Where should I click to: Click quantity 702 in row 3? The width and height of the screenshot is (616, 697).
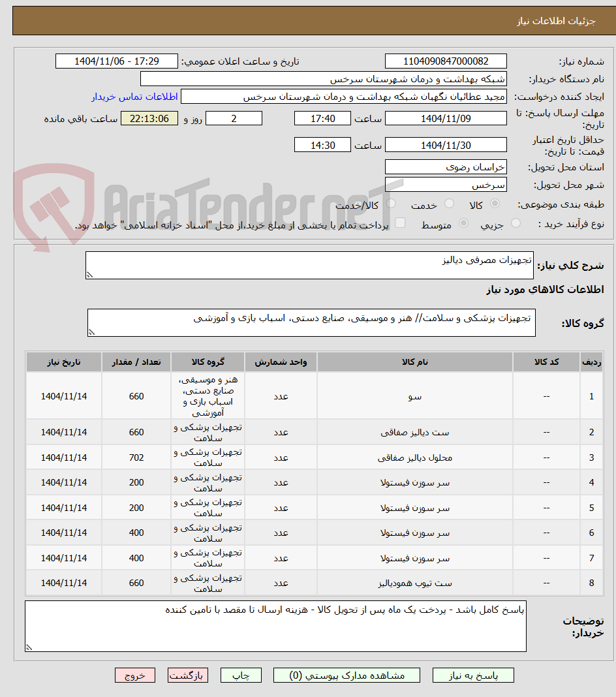point(136,457)
